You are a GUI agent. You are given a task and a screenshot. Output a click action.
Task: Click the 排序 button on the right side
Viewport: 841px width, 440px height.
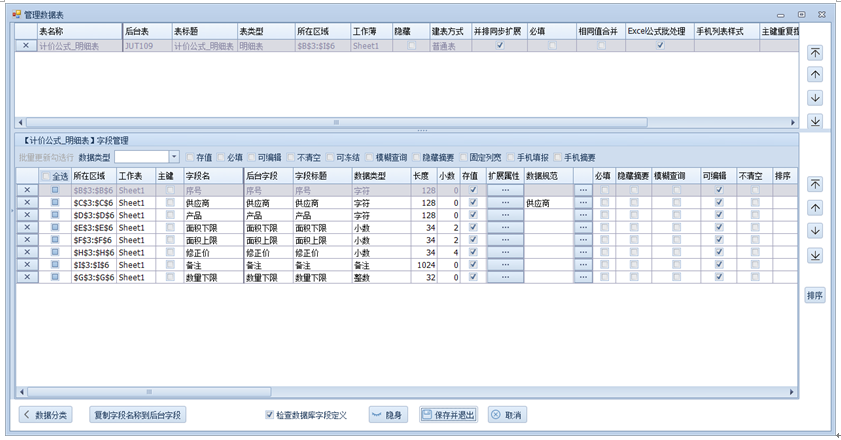click(815, 296)
